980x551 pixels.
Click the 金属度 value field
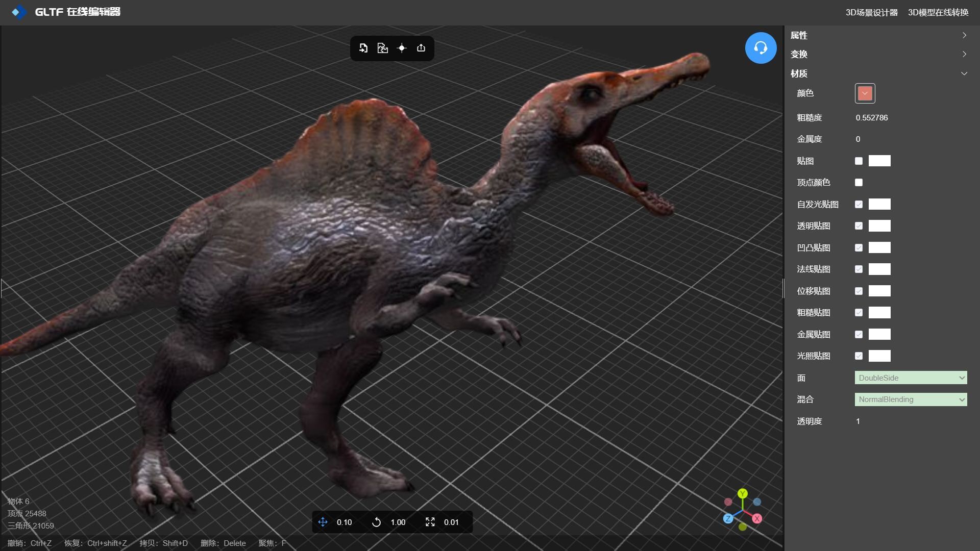pos(858,139)
